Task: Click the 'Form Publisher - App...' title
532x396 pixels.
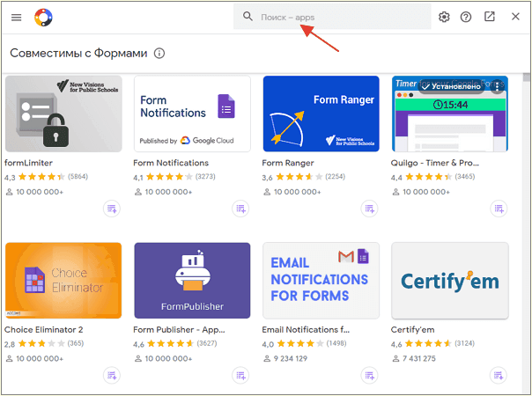Action: [179, 329]
